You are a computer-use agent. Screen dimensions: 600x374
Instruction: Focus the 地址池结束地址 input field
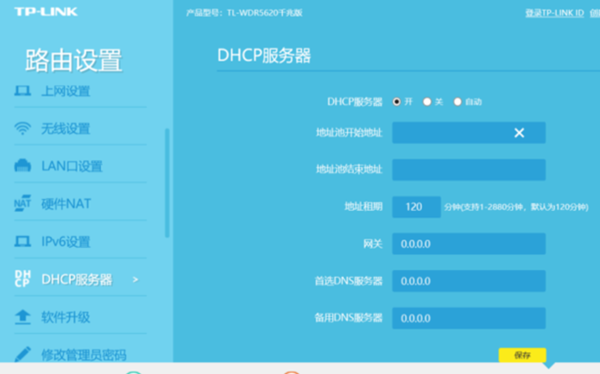(x=469, y=170)
